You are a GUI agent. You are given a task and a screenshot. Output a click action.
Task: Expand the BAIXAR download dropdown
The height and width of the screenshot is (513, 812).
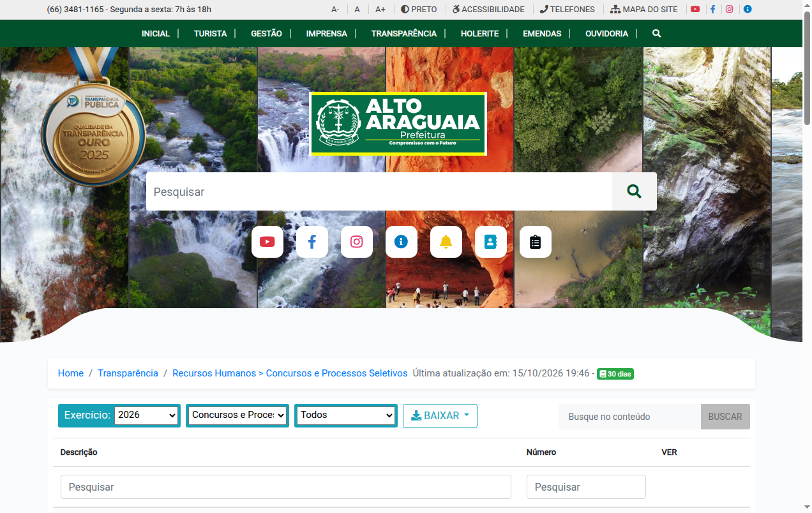[x=440, y=415]
